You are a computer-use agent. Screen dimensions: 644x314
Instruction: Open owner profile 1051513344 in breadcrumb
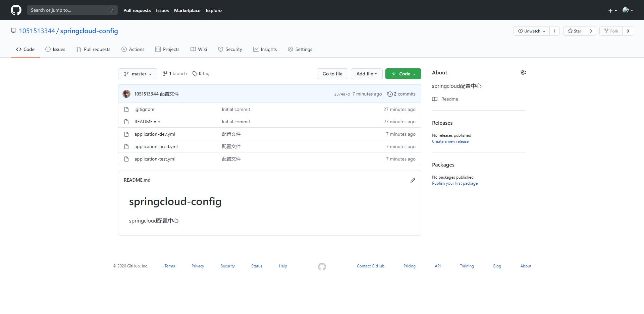[37, 31]
